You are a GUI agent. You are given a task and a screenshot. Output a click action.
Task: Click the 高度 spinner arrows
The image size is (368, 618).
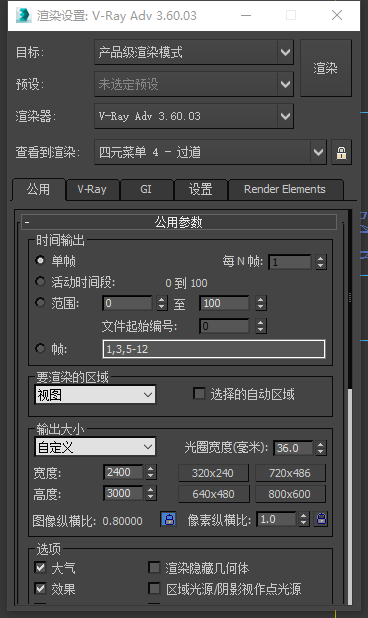click(x=151, y=493)
